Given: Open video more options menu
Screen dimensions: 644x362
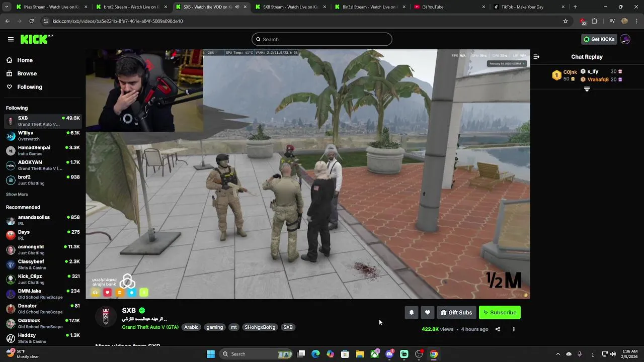Looking at the screenshot, I should pyautogui.click(x=514, y=329).
